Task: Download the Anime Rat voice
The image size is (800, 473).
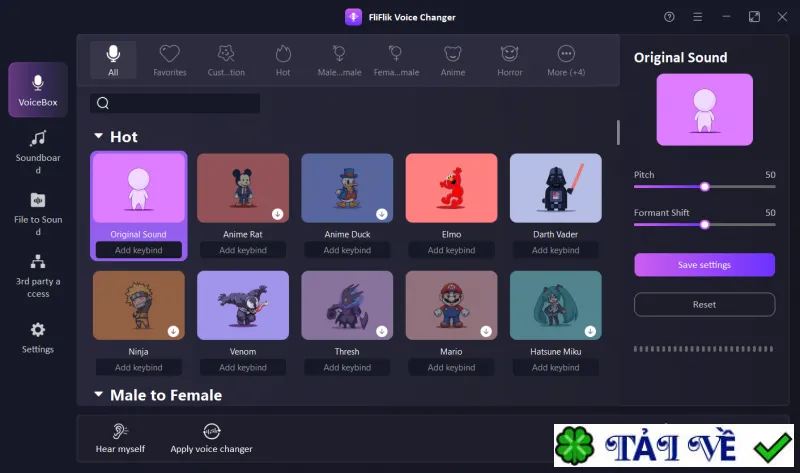Action: pos(278,214)
